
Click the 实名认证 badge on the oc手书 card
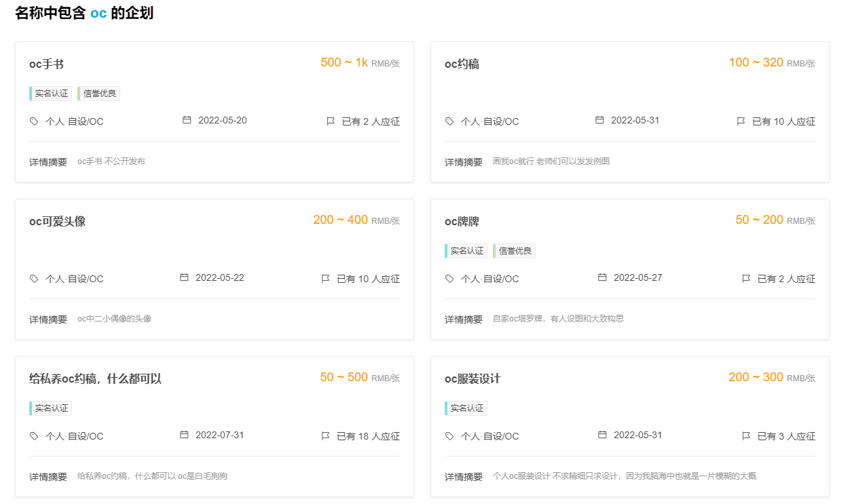pos(52,94)
